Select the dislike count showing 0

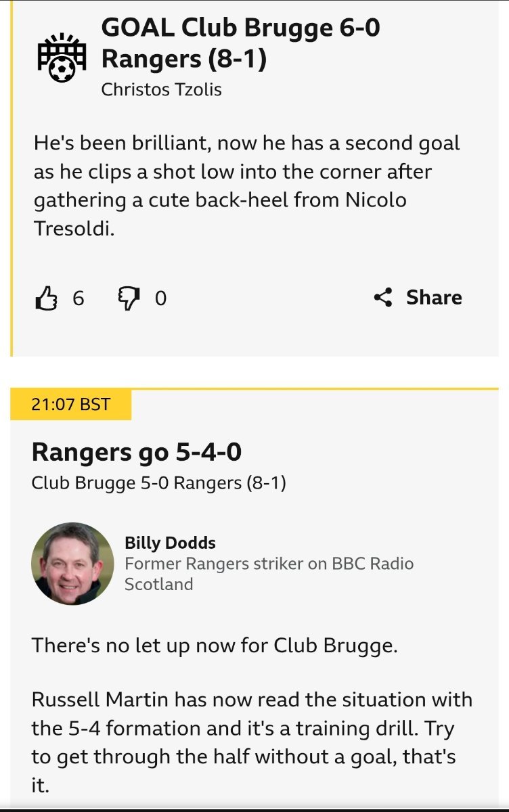[160, 298]
